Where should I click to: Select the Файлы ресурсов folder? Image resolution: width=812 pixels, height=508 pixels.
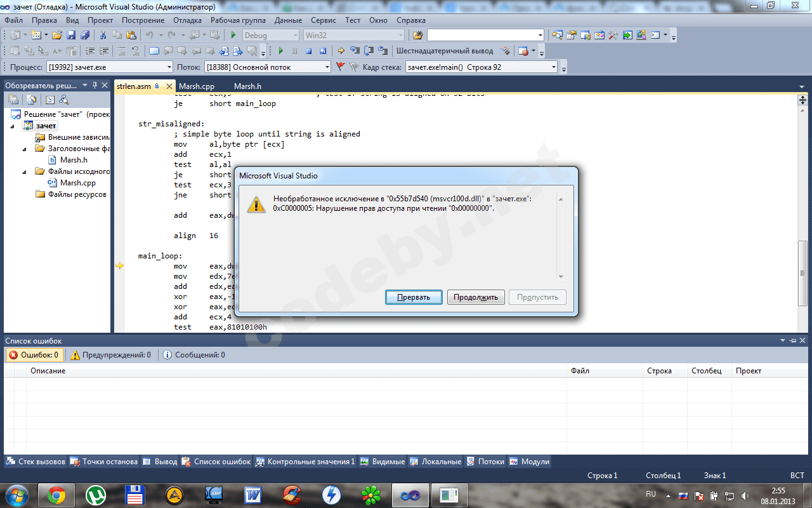pos(77,194)
